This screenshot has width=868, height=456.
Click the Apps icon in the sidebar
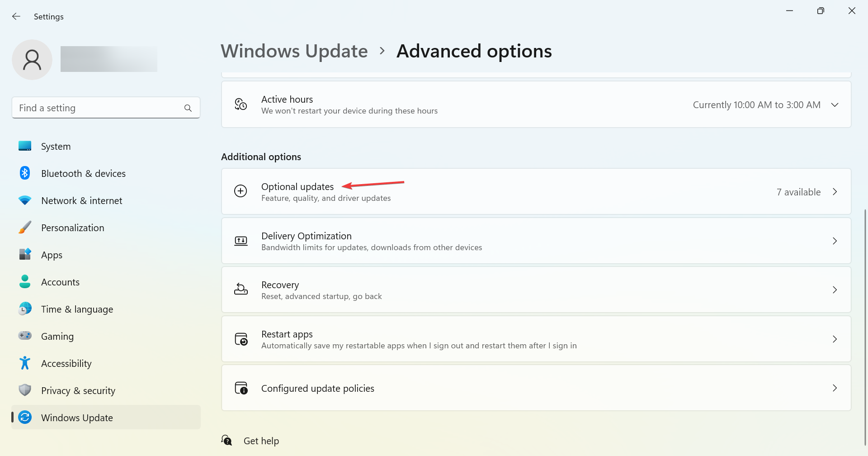pos(25,254)
